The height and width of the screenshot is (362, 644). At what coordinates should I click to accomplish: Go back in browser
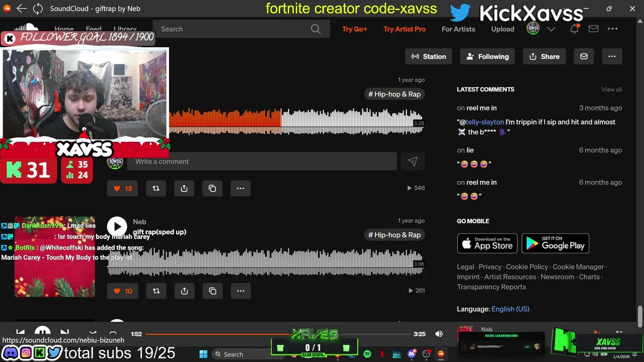tap(21, 9)
